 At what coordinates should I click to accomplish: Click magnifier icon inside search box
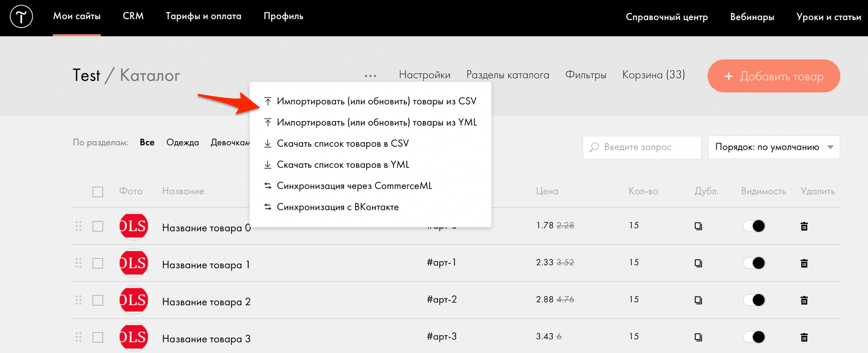coord(594,147)
